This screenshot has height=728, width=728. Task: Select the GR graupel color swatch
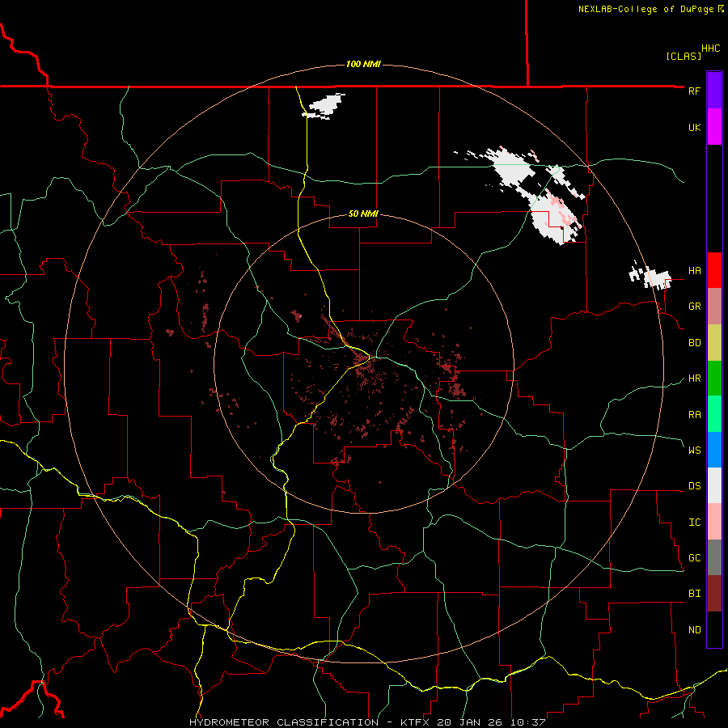click(x=714, y=307)
